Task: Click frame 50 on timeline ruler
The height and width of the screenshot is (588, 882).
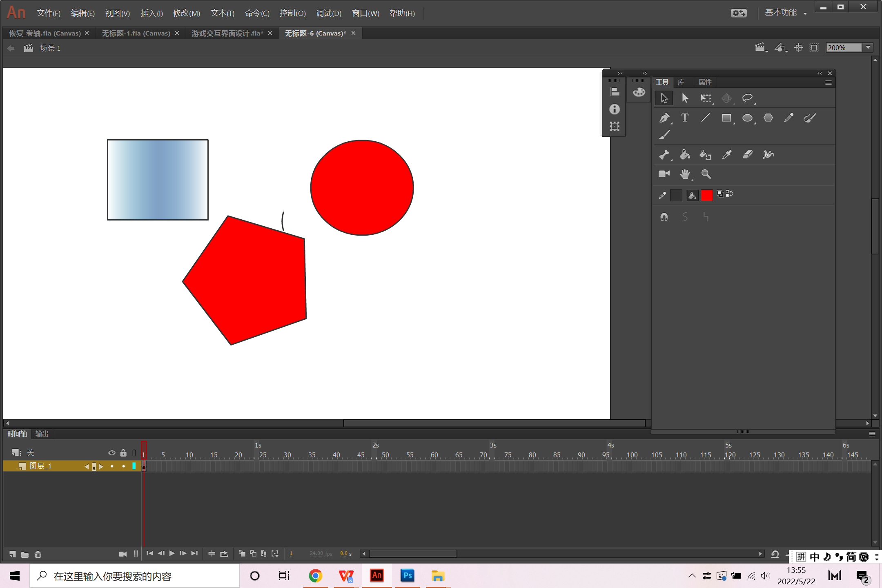Action: pos(384,455)
